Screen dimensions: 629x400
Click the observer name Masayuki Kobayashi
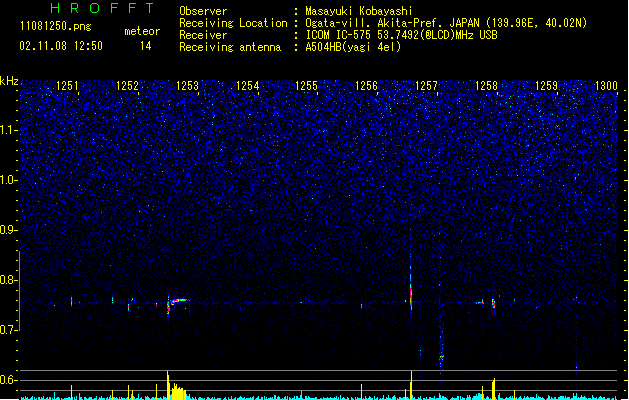click(359, 11)
